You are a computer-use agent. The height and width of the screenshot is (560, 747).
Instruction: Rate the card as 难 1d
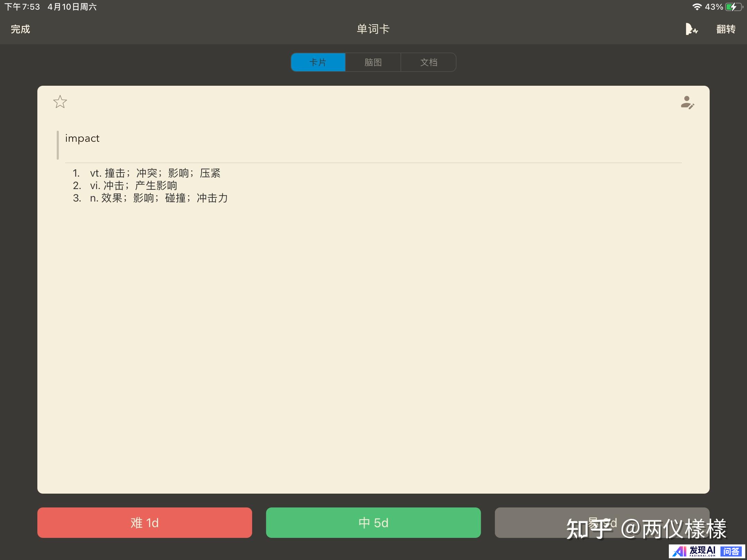point(145,523)
